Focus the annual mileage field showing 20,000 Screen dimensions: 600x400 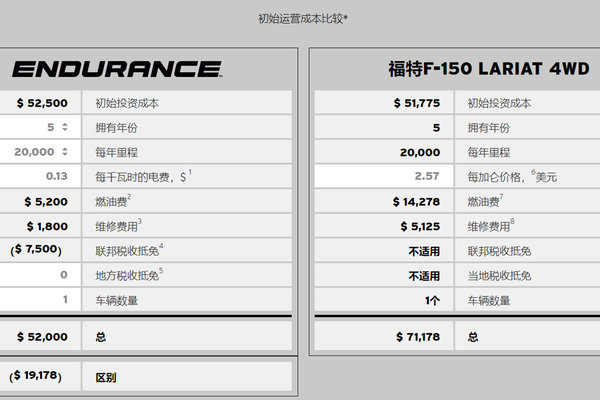[x=40, y=152]
